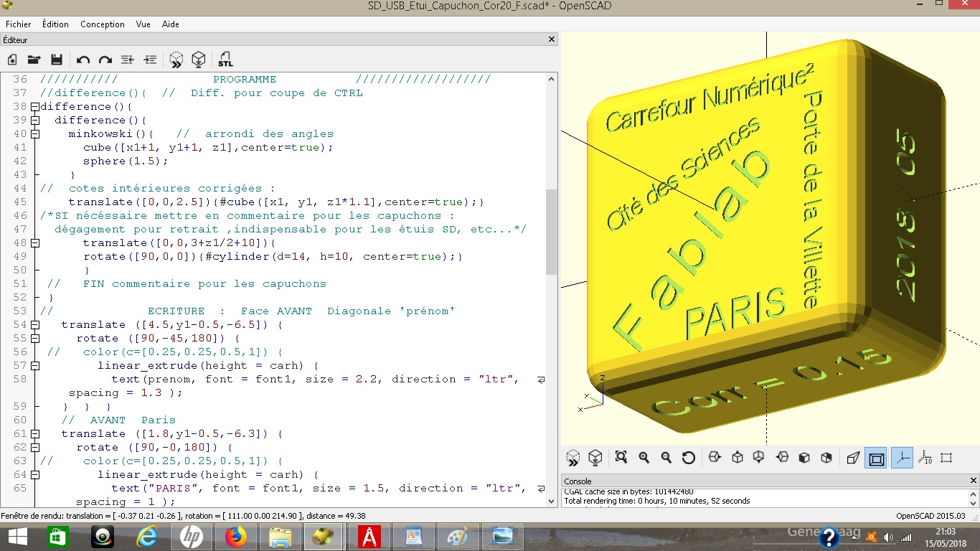
Task: Click the Export as STL icon
Action: [x=225, y=60]
